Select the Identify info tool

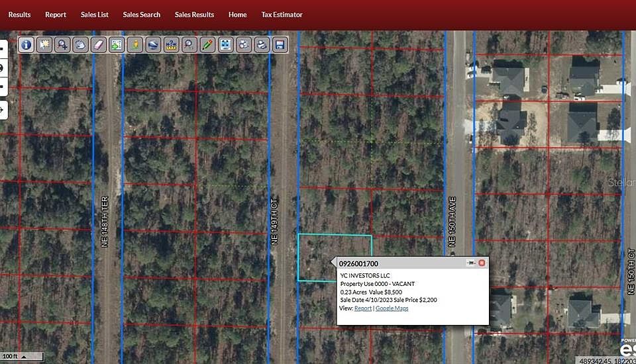click(26, 44)
